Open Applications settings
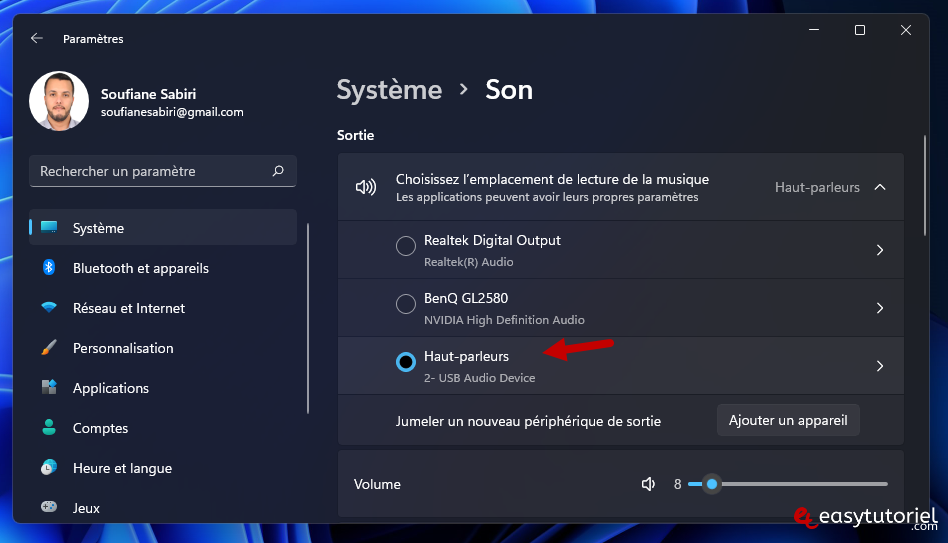This screenshot has height=543, width=948. [163, 388]
